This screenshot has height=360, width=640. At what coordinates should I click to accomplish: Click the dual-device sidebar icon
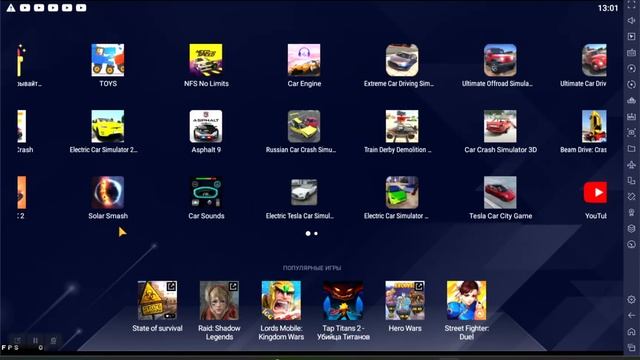[x=631, y=180]
